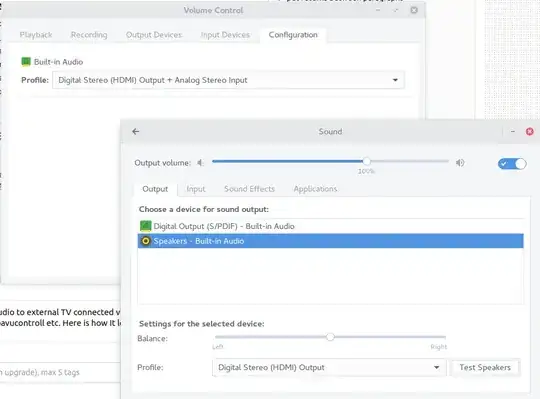Switch to the Playback tab

point(36,35)
